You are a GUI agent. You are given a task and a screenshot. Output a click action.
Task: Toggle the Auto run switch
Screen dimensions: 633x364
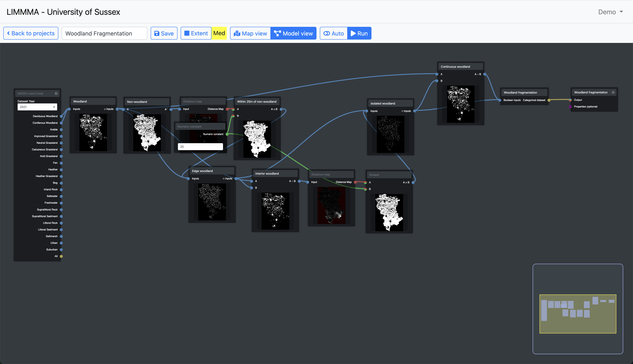pos(334,33)
